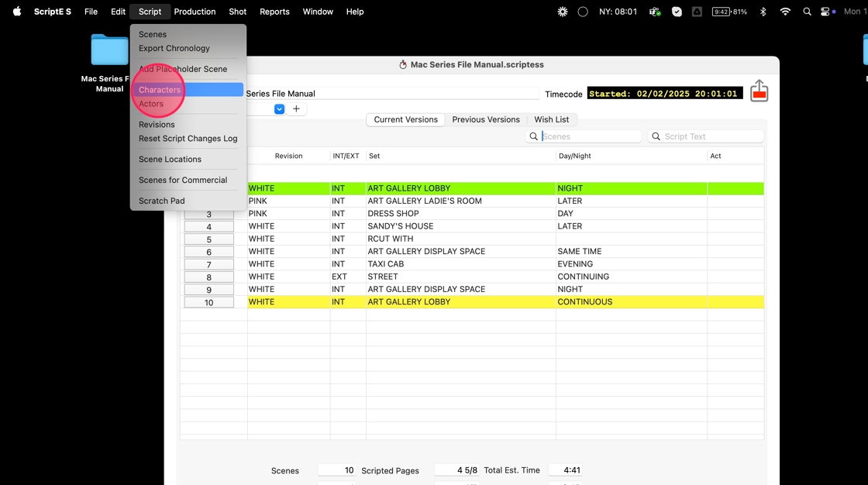Switch to the Wish List tab
The width and height of the screenshot is (868, 485).
click(x=551, y=119)
